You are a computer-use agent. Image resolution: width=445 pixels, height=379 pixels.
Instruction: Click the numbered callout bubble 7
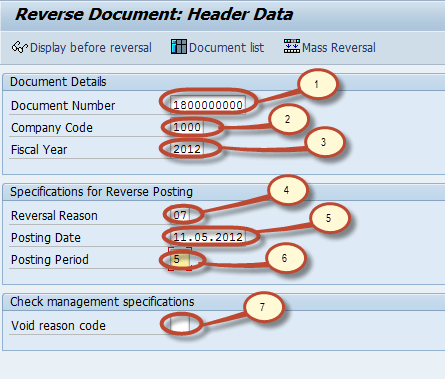pyautogui.click(x=263, y=306)
